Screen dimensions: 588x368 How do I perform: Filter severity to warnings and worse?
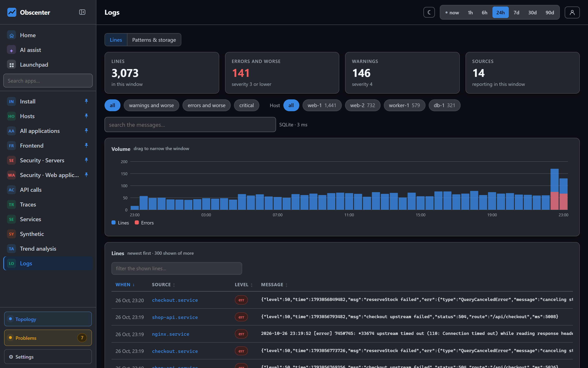tap(151, 105)
